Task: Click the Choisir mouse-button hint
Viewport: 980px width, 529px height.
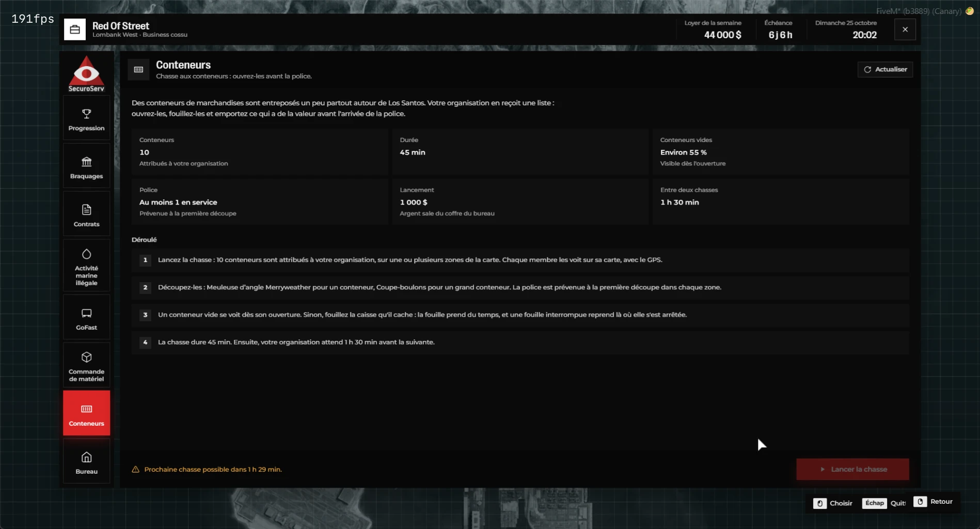Action: tap(833, 503)
